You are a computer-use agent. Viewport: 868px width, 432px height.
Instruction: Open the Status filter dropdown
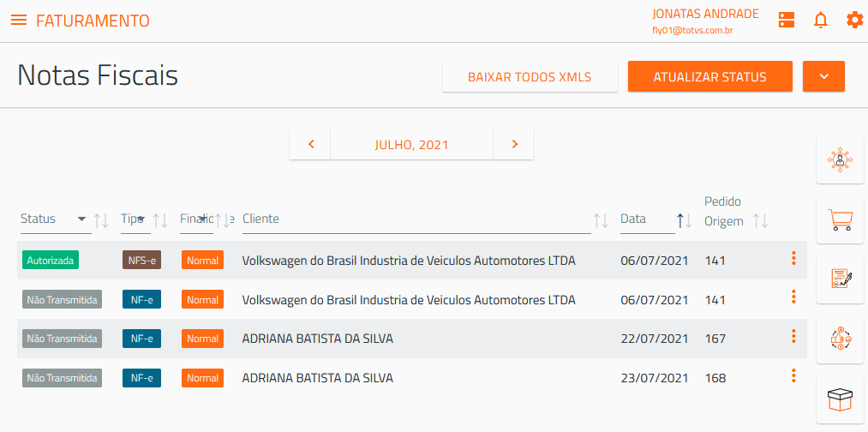coord(56,219)
